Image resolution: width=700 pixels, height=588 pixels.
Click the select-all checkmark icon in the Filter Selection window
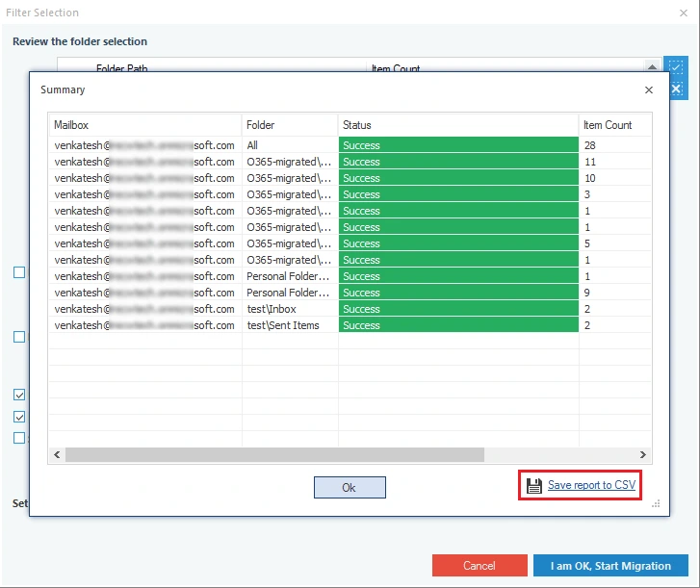pyautogui.click(x=676, y=67)
